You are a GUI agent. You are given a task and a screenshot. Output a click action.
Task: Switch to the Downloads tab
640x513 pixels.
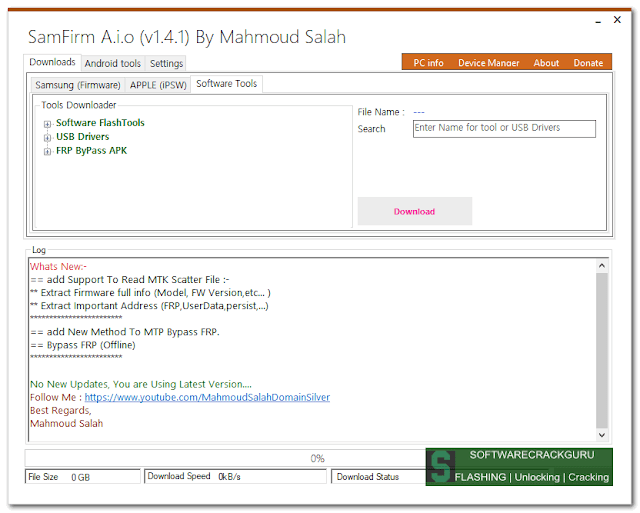[x=52, y=62]
